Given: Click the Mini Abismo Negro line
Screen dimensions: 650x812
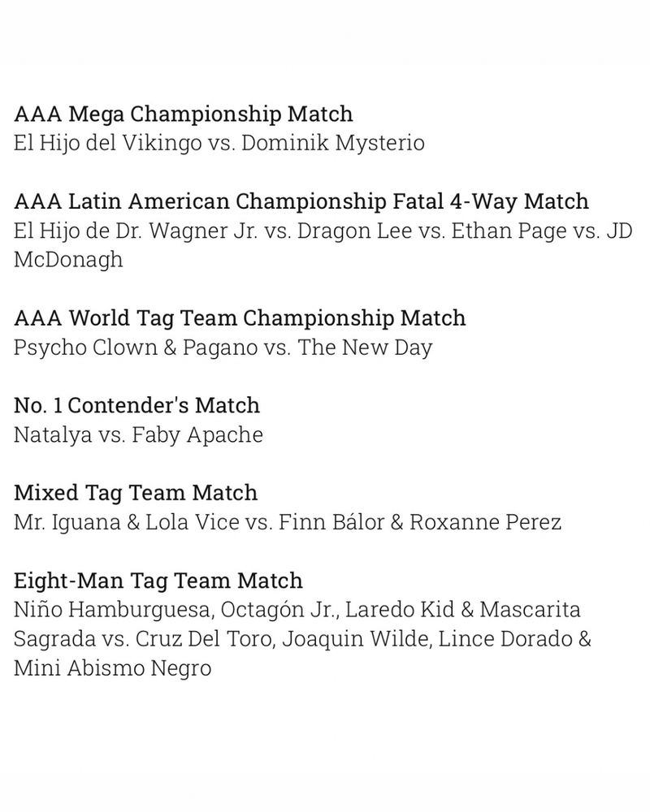Looking at the screenshot, I should click(x=113, y=668).
